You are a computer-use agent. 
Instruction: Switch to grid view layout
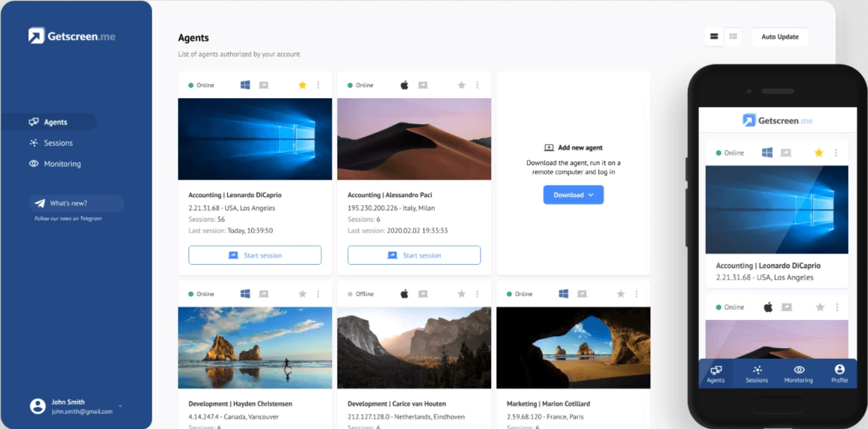(733, 36)
